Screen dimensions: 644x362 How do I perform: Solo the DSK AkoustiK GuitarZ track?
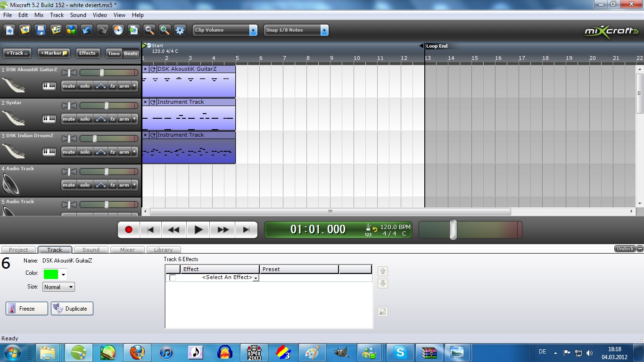point(85,86)
